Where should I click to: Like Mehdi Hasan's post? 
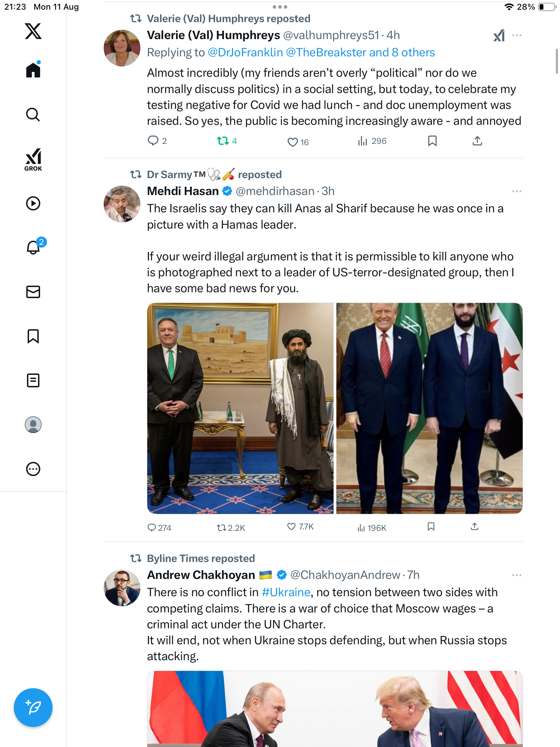tap(292, 527)
